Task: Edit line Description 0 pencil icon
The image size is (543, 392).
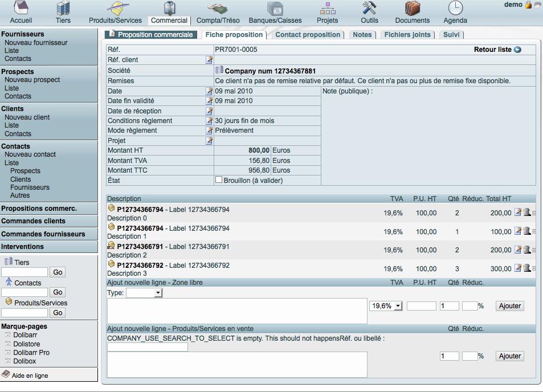Action: pyautogui.click(x=518, y=213)
